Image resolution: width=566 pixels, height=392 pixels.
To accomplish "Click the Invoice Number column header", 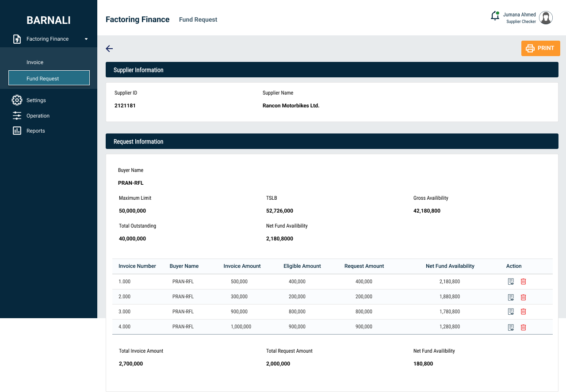I will [x=137, y=266].
